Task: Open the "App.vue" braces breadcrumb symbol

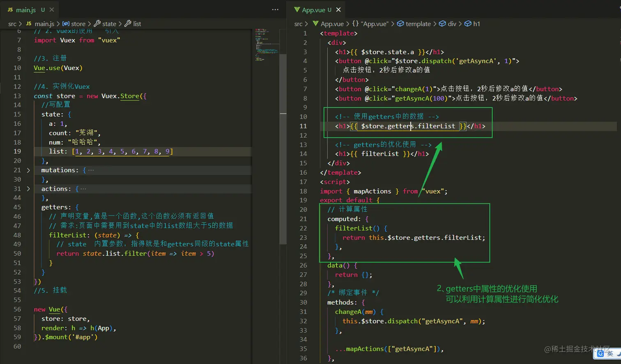Action: coord(375,24)
